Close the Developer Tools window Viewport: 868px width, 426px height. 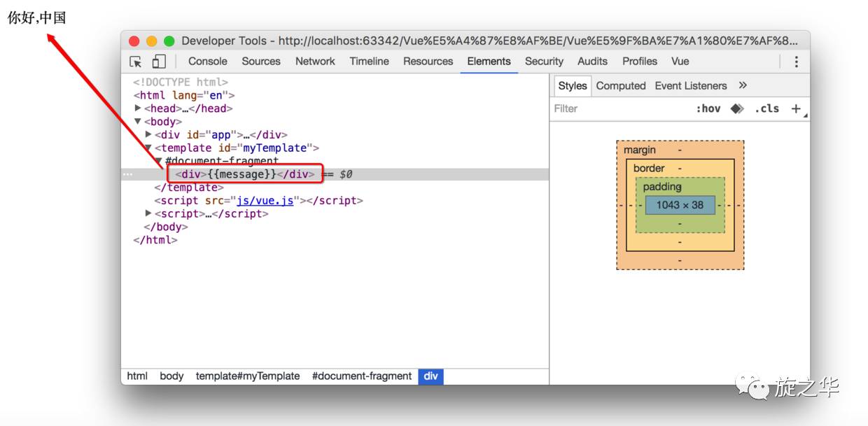coord(134,41)
